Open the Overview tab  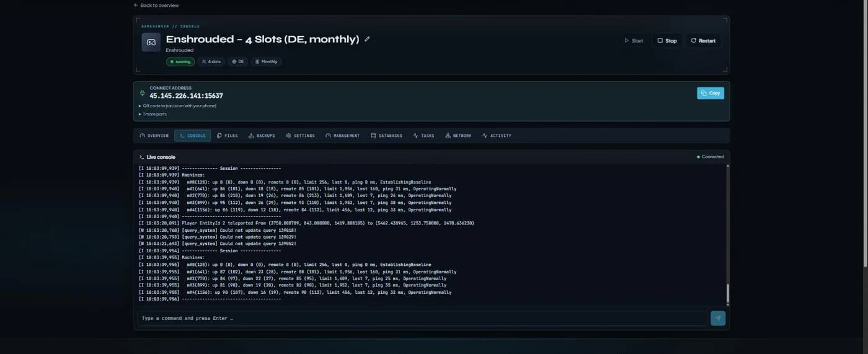154,136
